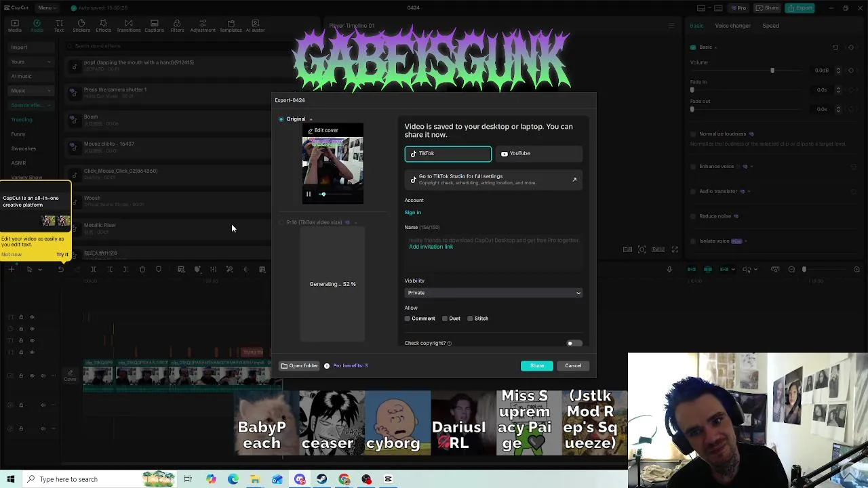The height and width of the screenshot is (488, 868).
Task: Click the Sign in link
Action: tap(412, 213)
